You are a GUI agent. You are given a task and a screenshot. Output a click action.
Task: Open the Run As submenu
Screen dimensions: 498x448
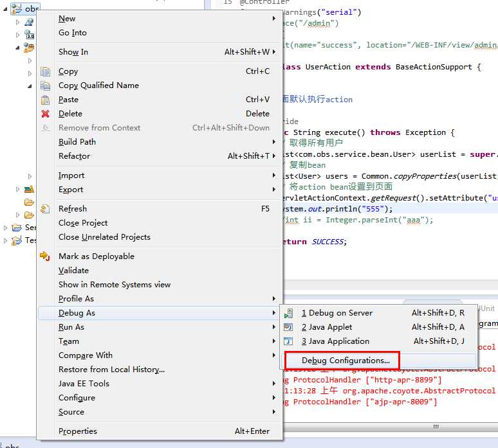pyautogui.click(x=160, y=327)
